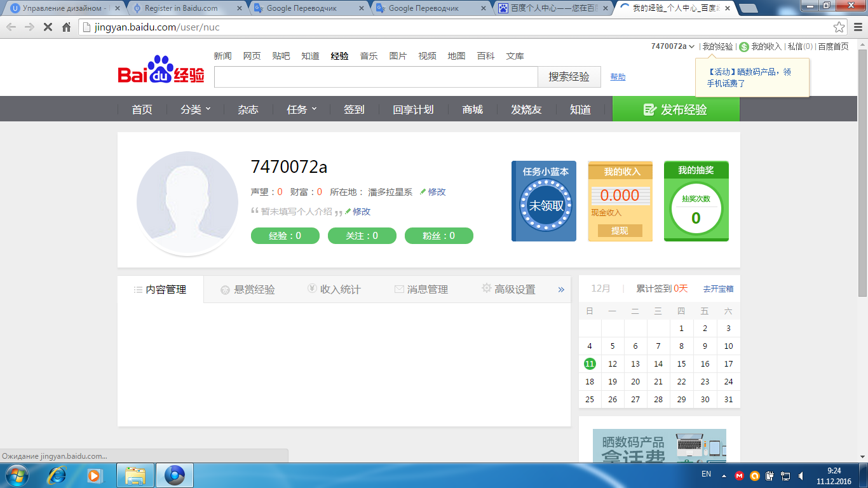
Task: Open the 私信(0) messages link
Action: [800, 46]
